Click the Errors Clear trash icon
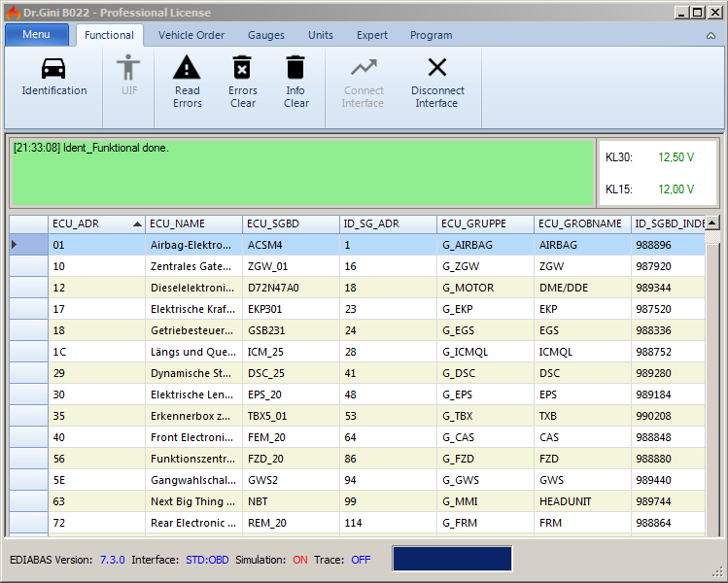 click(x=242, y=67)
